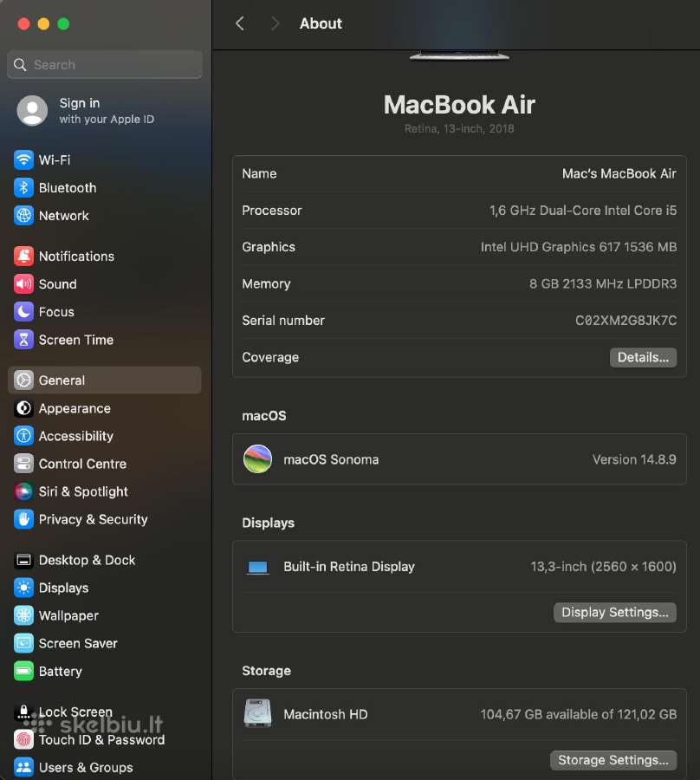Viewport: 700px width, 780px height.
Task: Open Privacy & Security hand icon
Action: coord(23,519)
